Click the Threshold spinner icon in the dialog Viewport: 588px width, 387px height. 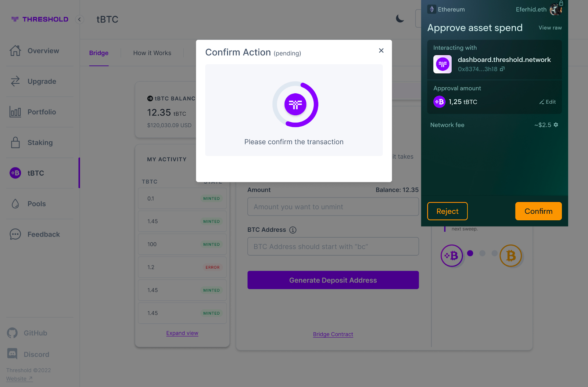click(x=295, y=104)
